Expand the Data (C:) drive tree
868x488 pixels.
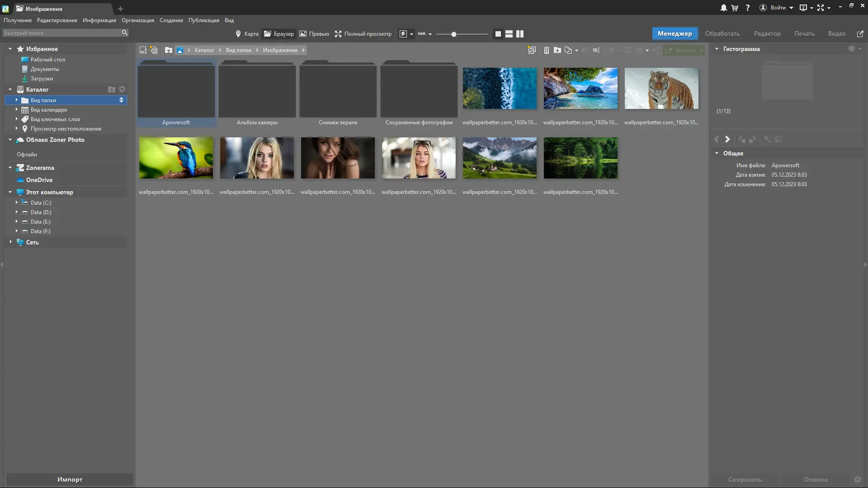pos(17,202)
